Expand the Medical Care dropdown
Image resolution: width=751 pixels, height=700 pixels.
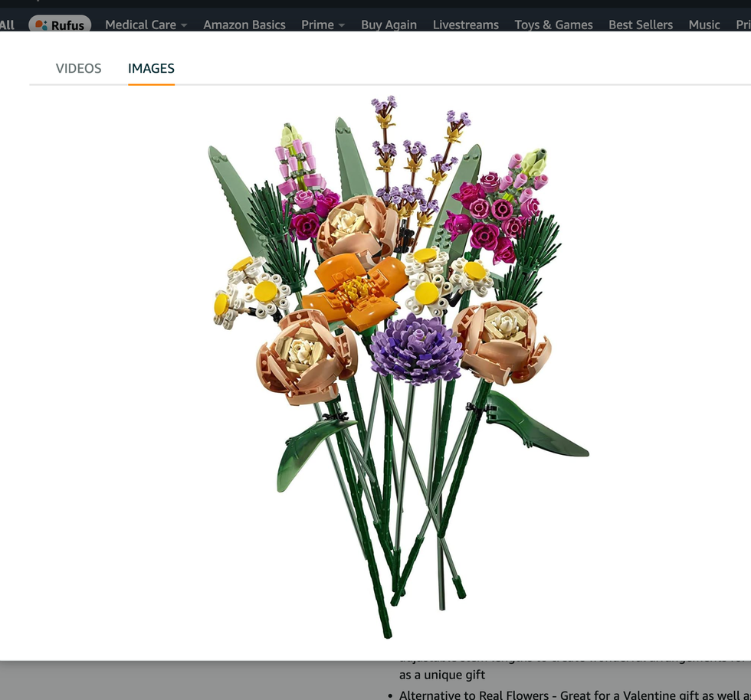tap(146, 25)
